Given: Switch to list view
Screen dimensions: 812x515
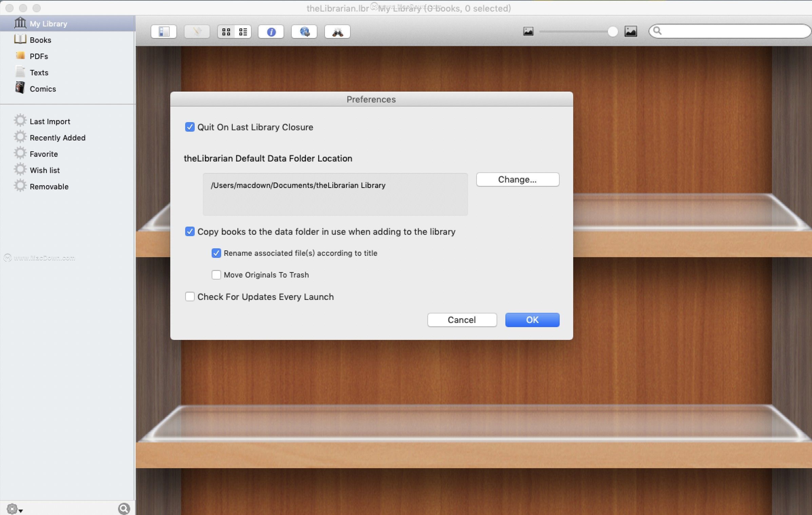Looking at the screenshot, I should click(x=243, y=32).
